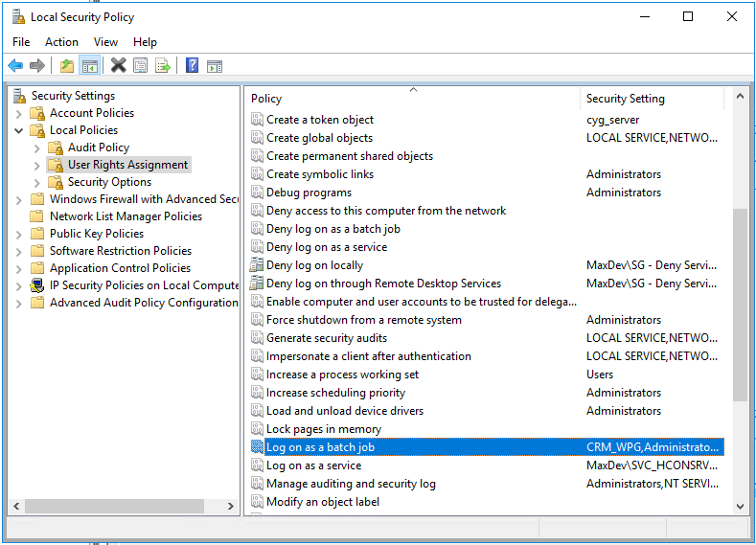
Task: Toggle Show/Hide Console Tree button
Action: (89, 66)
